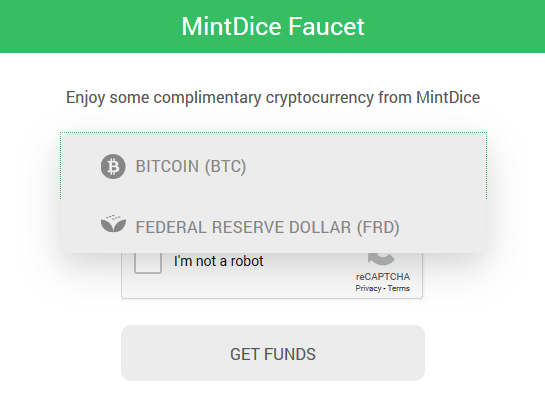Select BITCOIN (BTC) from the currency list
545x412 pixels.
273,167
